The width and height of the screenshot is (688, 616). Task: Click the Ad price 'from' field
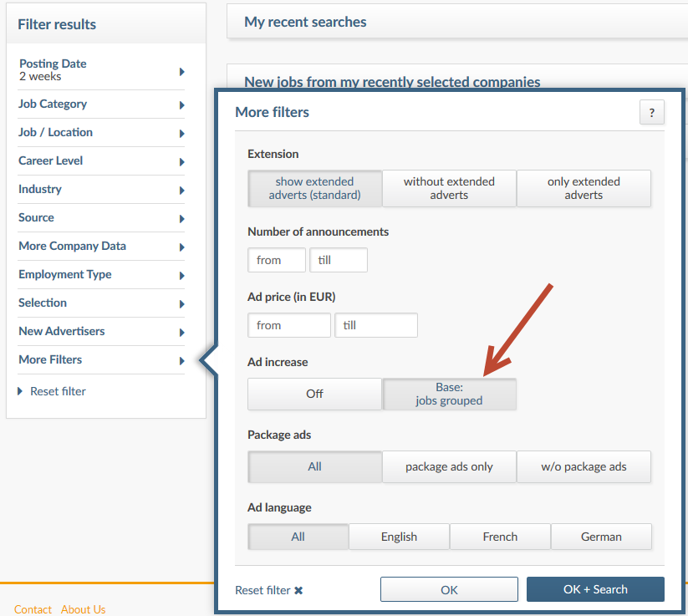tap(288, 325)
